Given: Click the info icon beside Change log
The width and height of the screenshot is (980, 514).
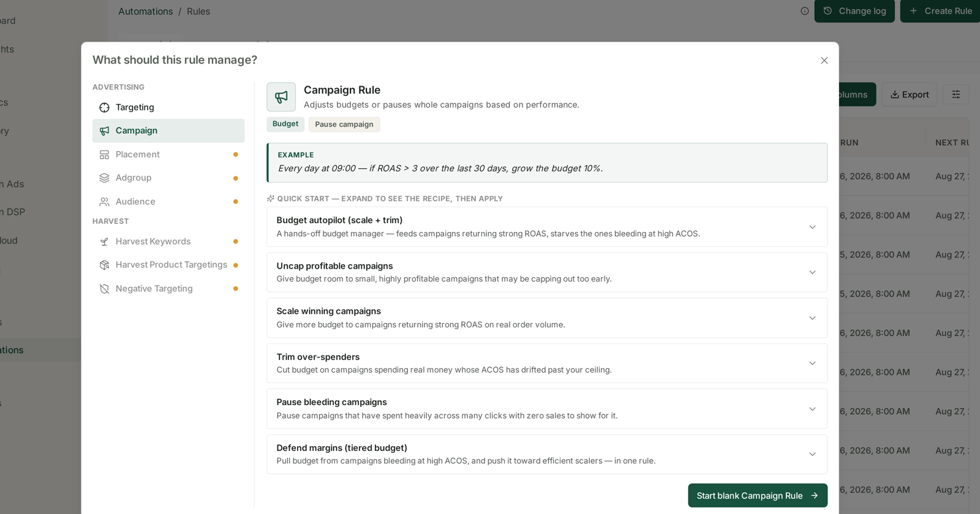Looking at the screenshot, I should [804, 11].
